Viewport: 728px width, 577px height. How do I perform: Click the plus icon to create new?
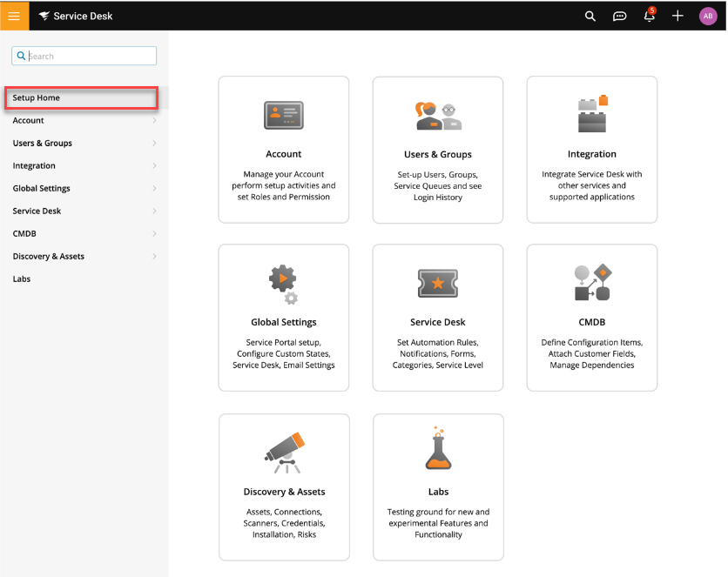(x=677, y=17)
